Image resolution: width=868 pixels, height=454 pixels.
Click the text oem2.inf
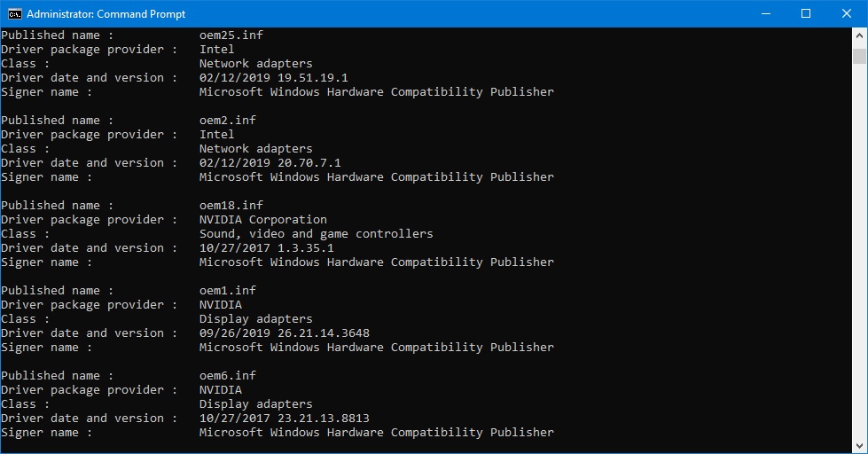coord(228,120)
